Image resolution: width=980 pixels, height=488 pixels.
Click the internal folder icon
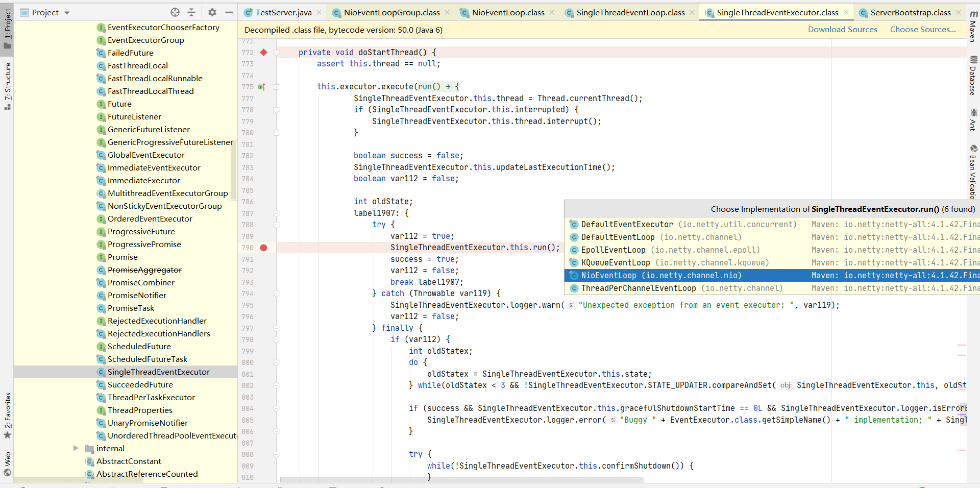[89, 448]
